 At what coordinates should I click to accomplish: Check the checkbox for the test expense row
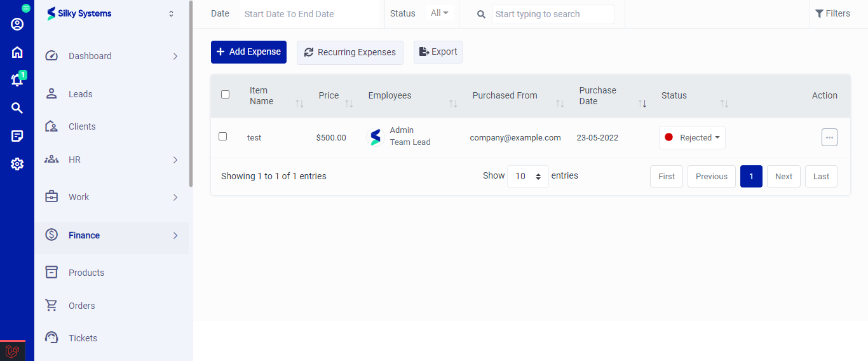click(x=222, y=137)
